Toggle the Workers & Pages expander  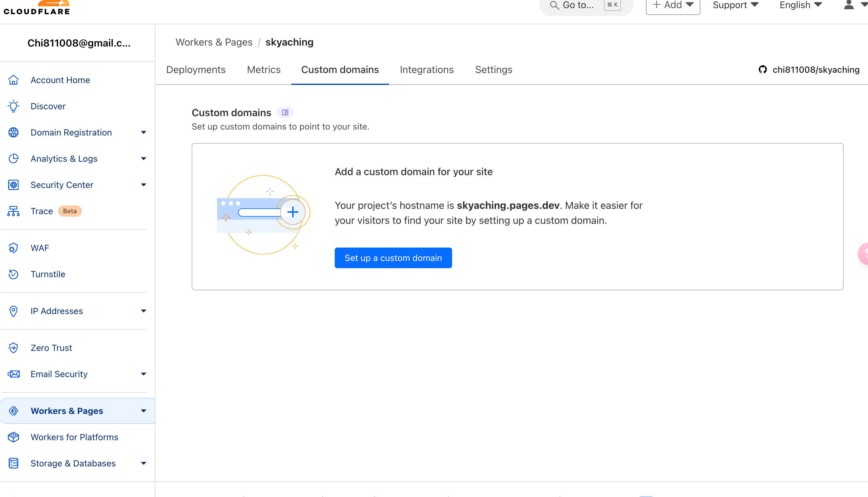144,411
